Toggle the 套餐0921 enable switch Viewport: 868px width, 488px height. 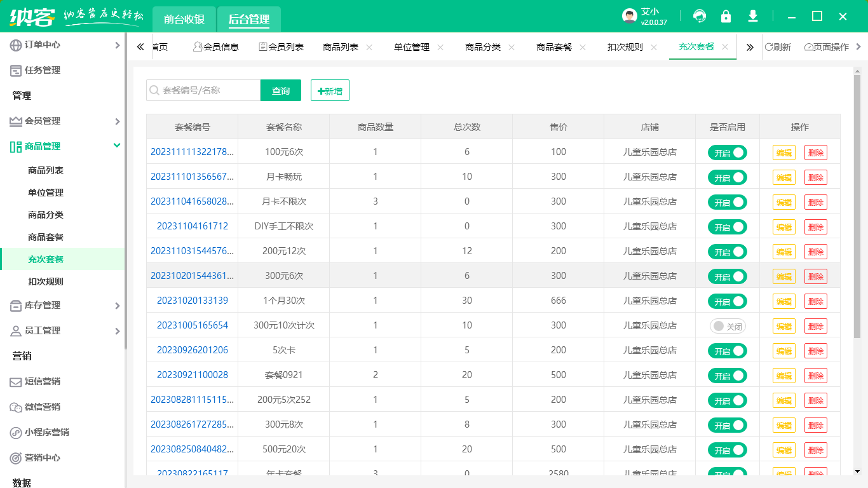pyautogui.click(x=728, y=376)
